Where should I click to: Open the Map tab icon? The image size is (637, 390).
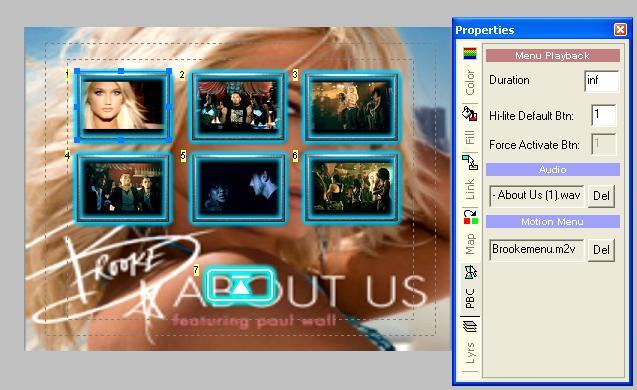[x=470, y=217]
